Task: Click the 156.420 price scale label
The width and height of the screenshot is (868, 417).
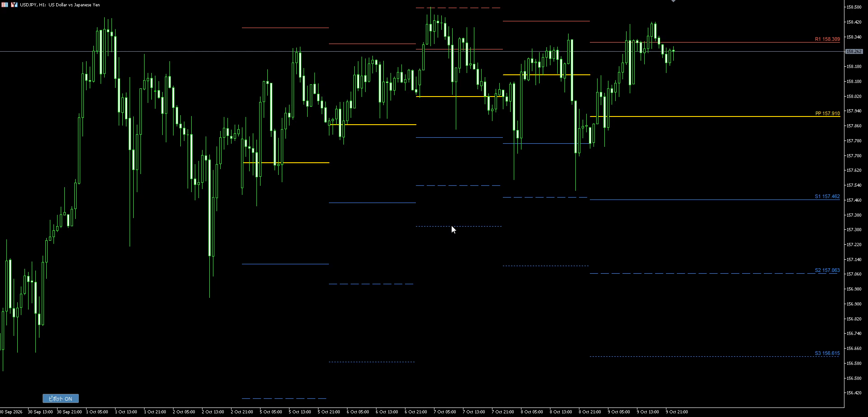Action: point(854,393)
